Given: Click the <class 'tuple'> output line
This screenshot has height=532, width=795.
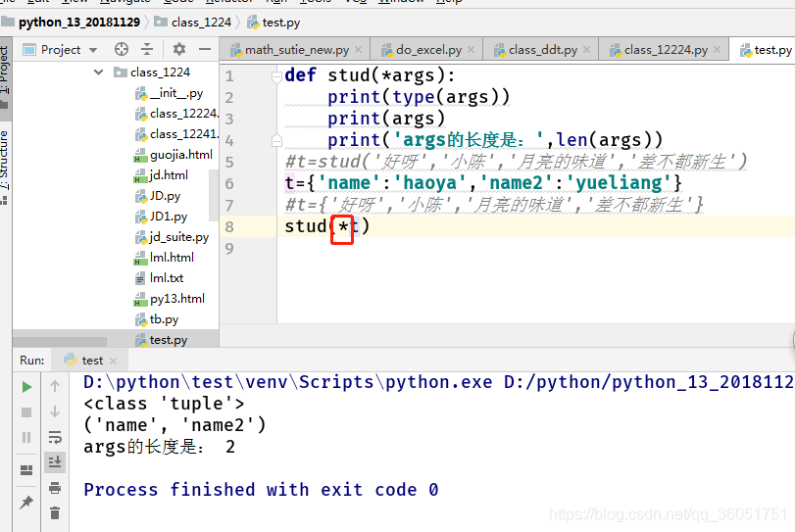Looking at the screenshot, I should coord(164,404).
